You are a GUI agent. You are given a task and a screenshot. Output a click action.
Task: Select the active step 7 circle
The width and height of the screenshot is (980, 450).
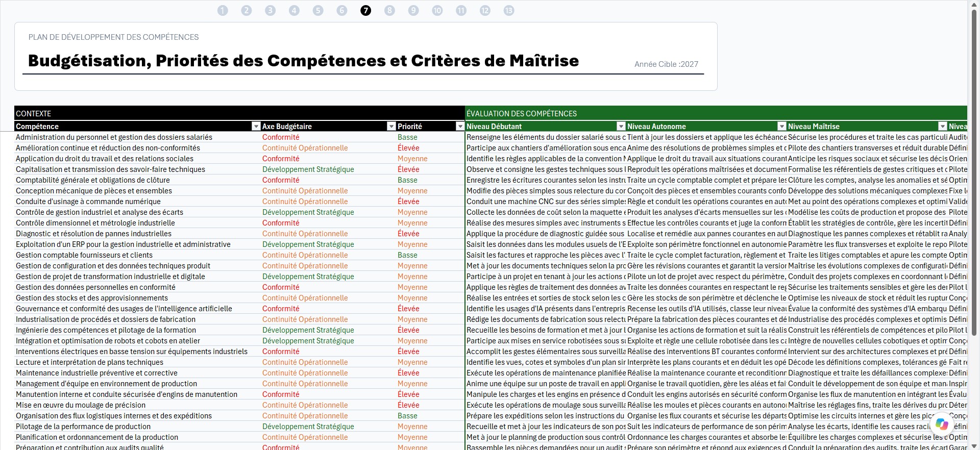tap(365, 10)
